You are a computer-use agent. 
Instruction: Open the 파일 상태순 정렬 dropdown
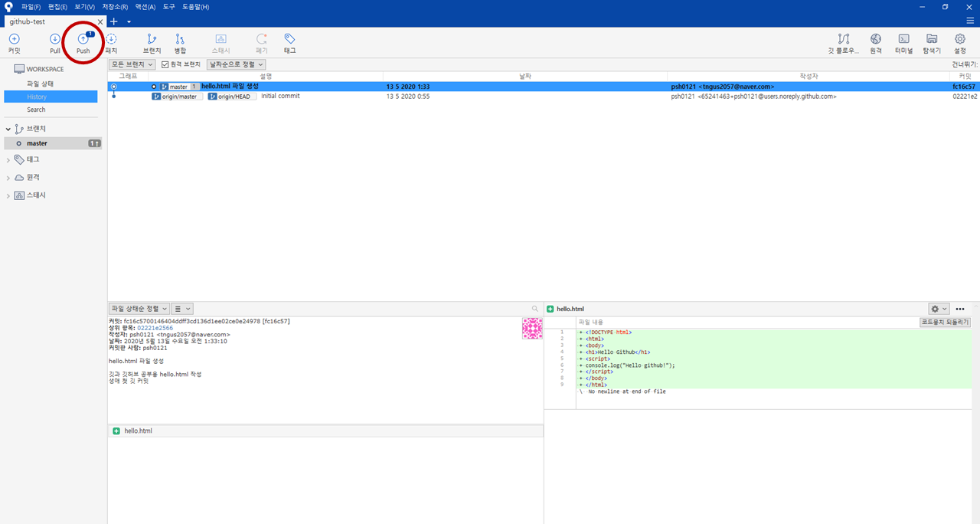(x=139, y=308)
